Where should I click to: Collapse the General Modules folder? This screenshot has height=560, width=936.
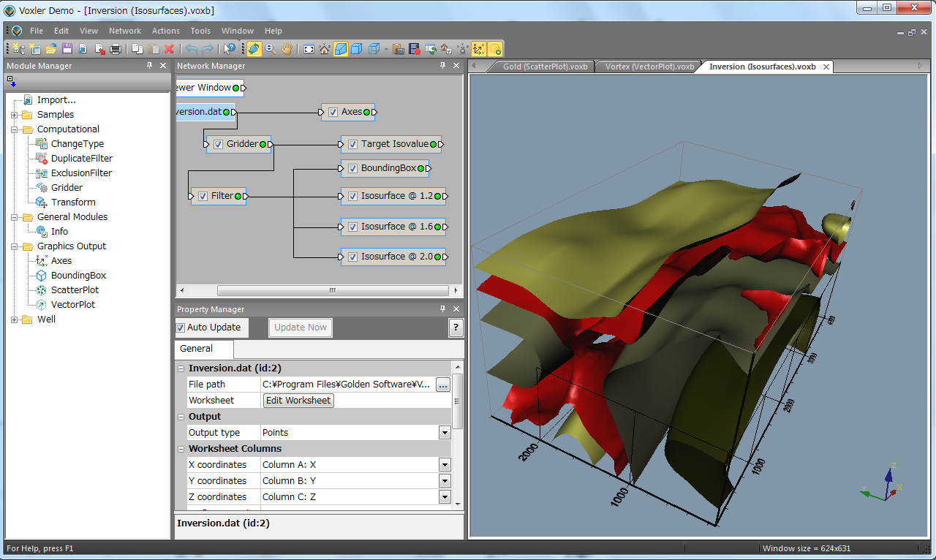[x=15, y=217]
